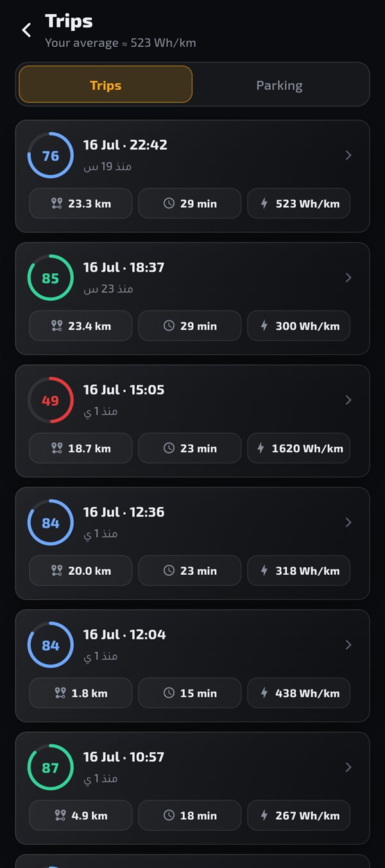Viewport: 385px width, 868px height.
Task: Tap the back arrow icon
Action: coord(26,30)
